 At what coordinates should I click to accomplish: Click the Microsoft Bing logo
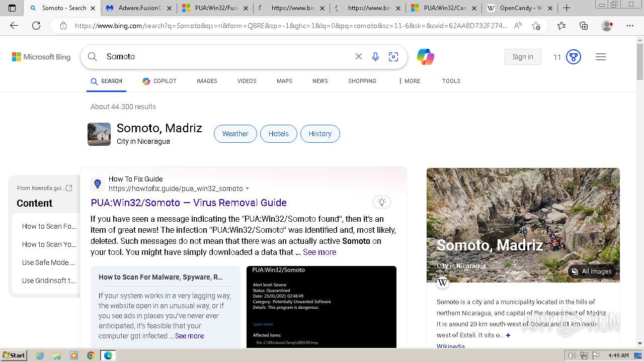click(41, 57)
